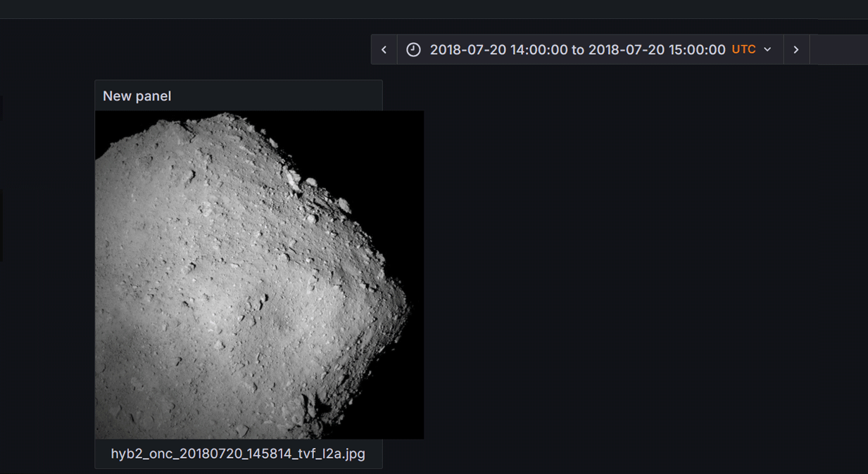868x474 pixels.
Task: Open the "New panel" title menu
Action: pos(137,96)
